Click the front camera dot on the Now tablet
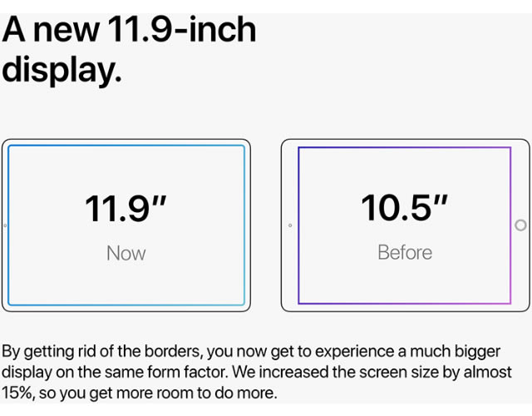The image size is (532, 416). 6,225
